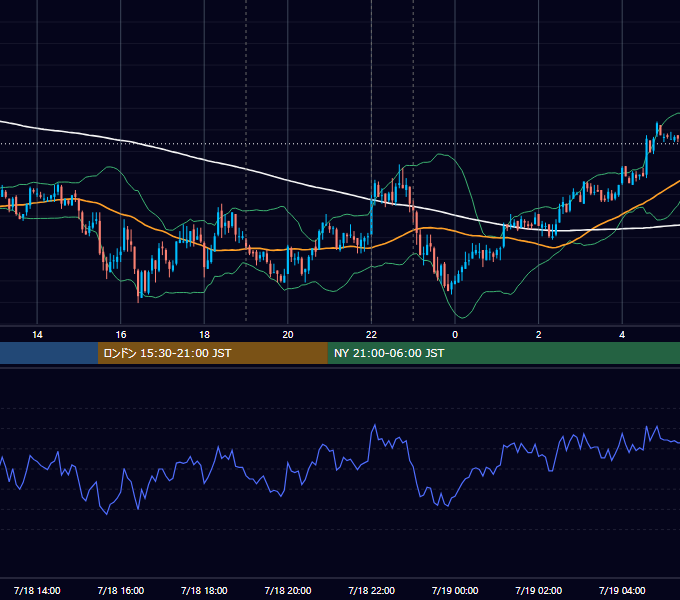The width and height of the screenshot is (680, 600).
Task: Click the hour label 22 on price chart axis
Action: click(372, 335)
